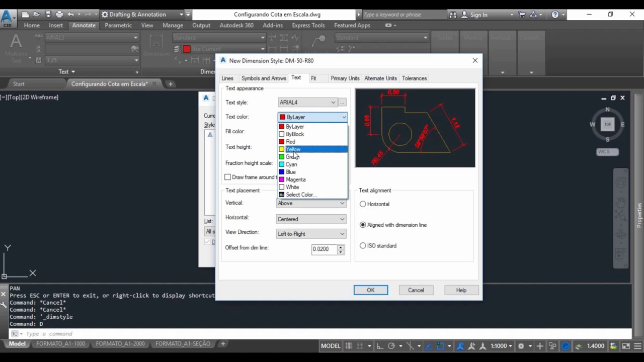Click the blue hardware acceleration circle icon

(x=566, y=346)
